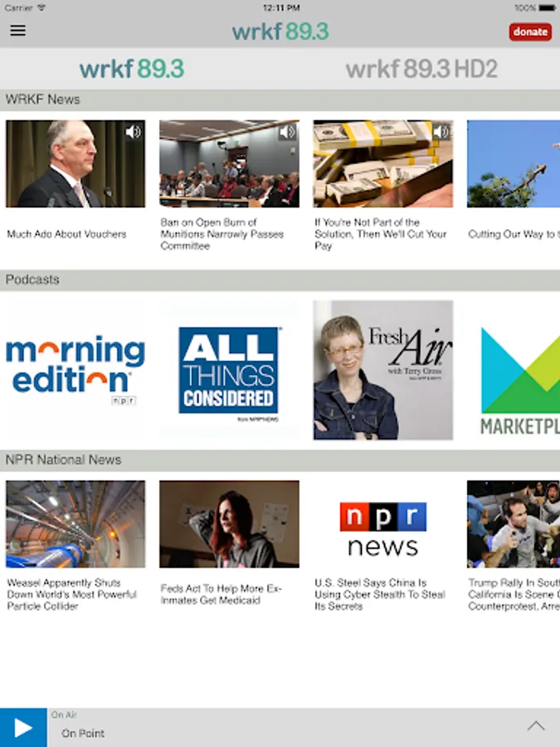The height and width of the screenshot is (747, 560).
Task: Play audio on the Vouchers story speaker icon
Action: 134,131
